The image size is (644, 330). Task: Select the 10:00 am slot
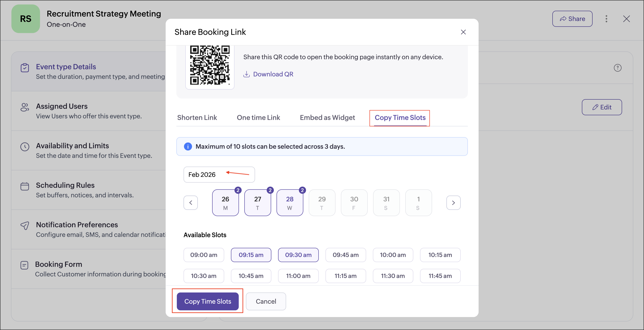tap(393, 255)
